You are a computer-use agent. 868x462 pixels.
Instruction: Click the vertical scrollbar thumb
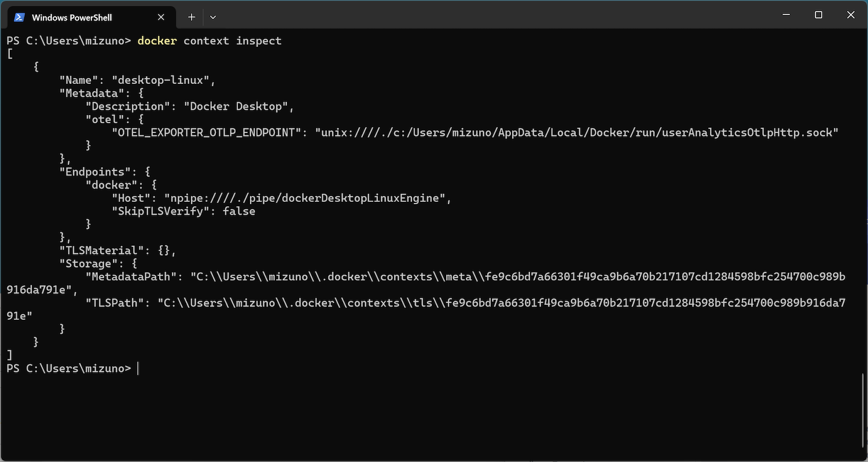pos(863,416)
